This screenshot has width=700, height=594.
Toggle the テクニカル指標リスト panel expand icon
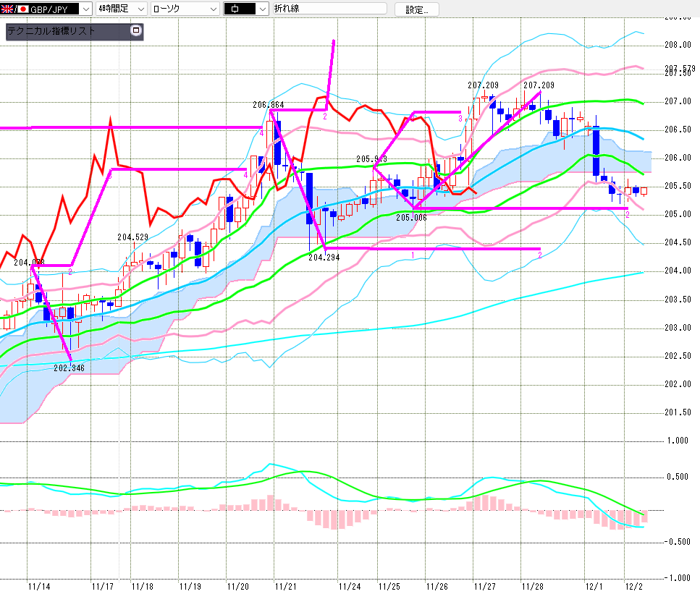click(x=135, y=31)
